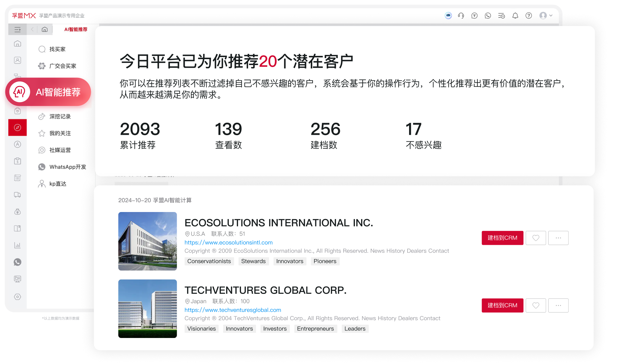The height and width of the screenshot is (364, 629).
Task: Open settings via the hexagon icon at sidebar bottom
Action: pyautogui.click(x=17, y=297)
